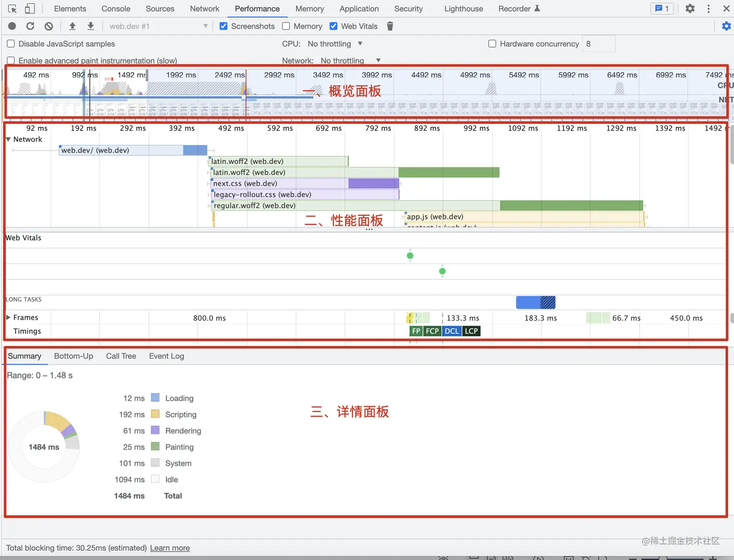Check Enable advanced paint instrumentation

click(x=11, y=61)
